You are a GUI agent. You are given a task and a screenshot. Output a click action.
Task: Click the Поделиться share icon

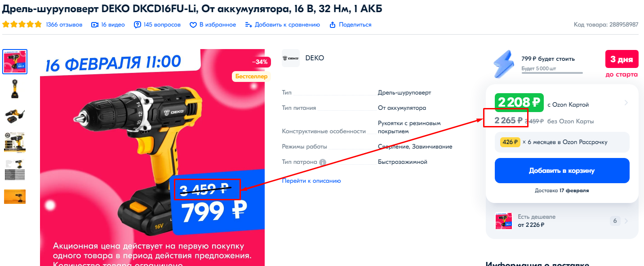pos(333,25)
